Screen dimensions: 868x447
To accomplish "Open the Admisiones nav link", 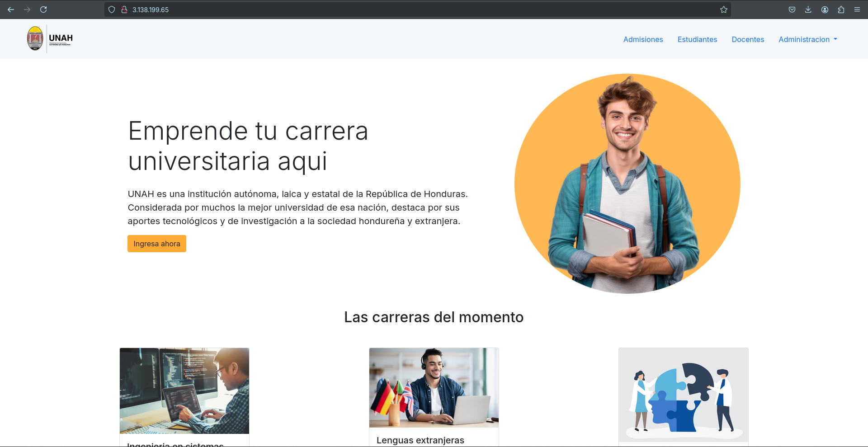I will point(643,39).
